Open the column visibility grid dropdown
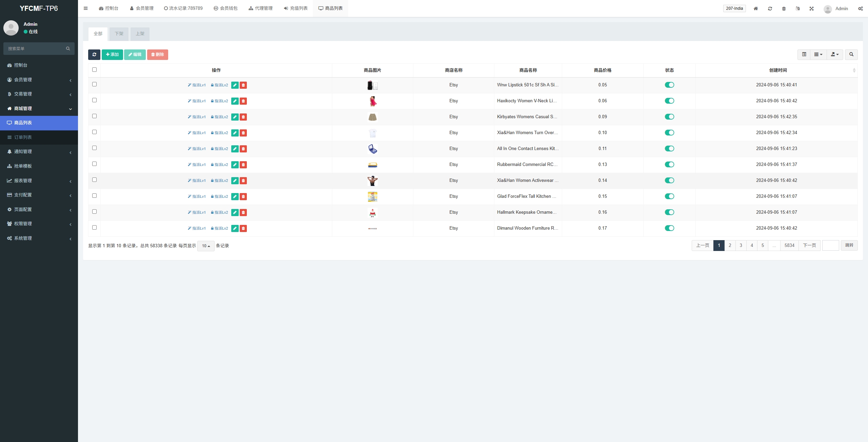Image resolution: width=868 pixels, height=442 pixels. [x=818, y=55]
